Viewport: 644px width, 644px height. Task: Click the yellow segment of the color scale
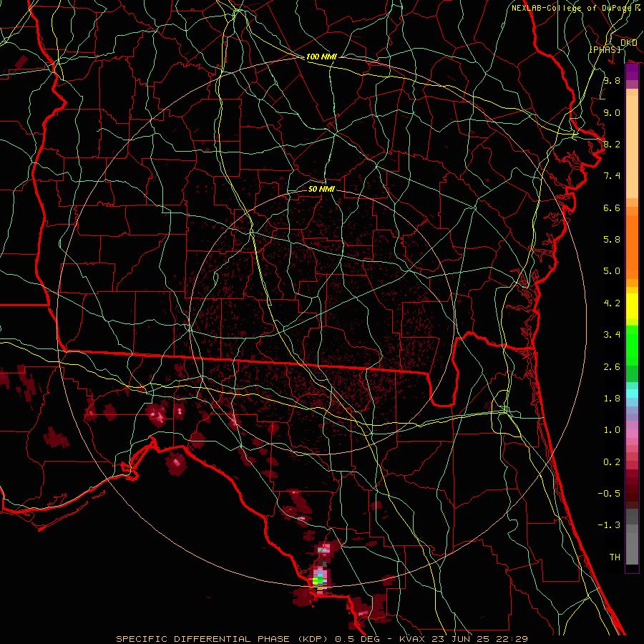tap(632, 306)
